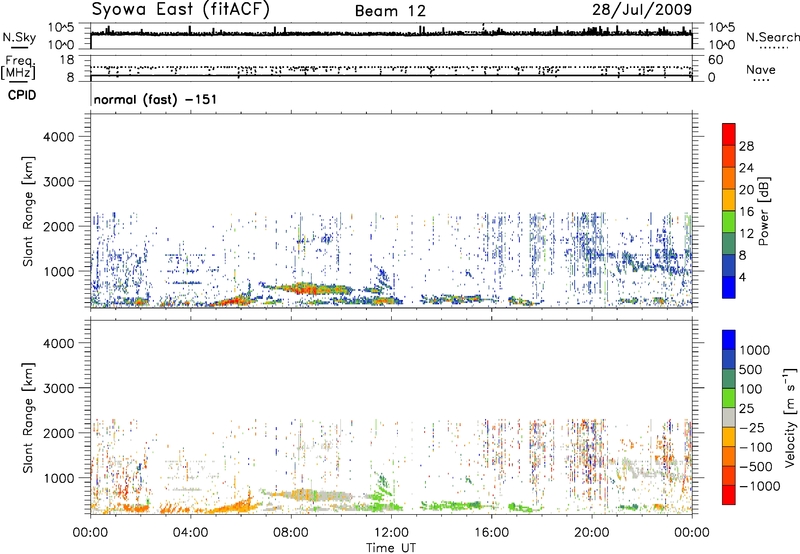Click velocity colorbar tick value -1000
The height and width of the screenshot is (554, 800).
click(x=759, y=486)
